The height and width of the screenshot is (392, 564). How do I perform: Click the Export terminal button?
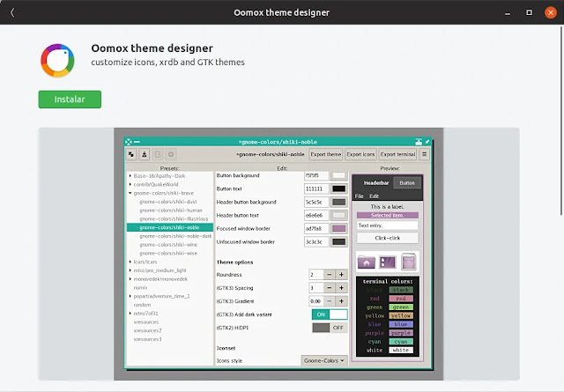tap(397, 154)
